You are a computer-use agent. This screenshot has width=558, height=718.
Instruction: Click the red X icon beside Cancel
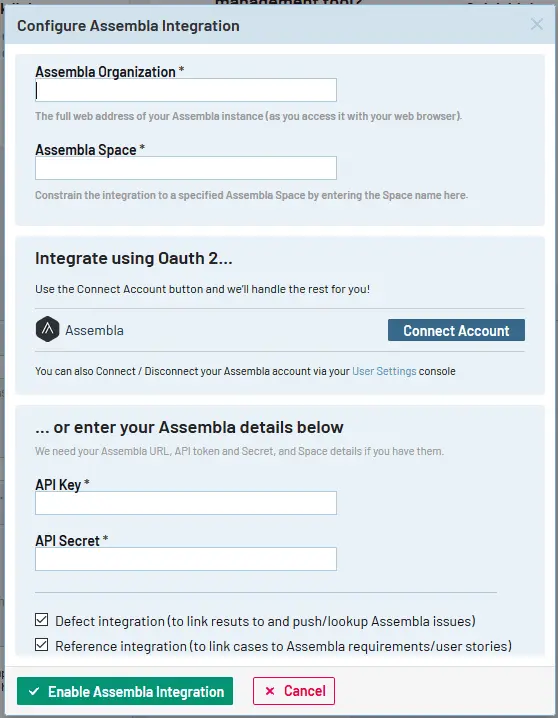point(270,691)
